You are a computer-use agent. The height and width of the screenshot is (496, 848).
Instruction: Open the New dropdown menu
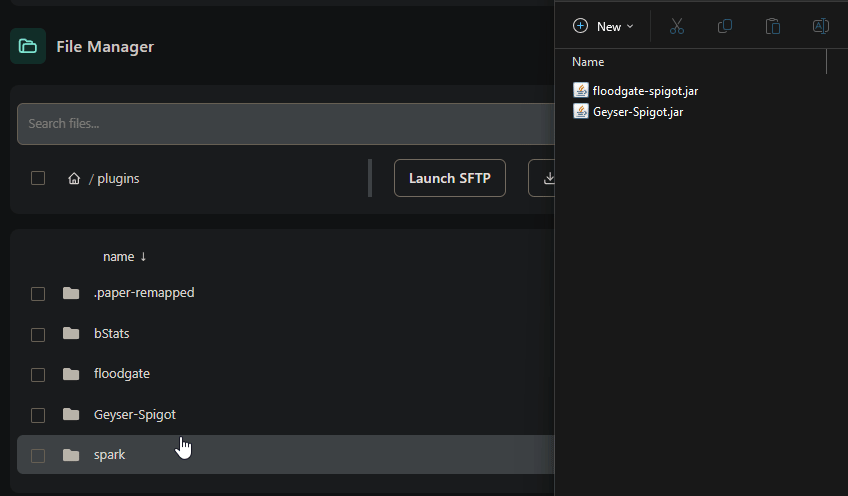[x=604, y=27]
